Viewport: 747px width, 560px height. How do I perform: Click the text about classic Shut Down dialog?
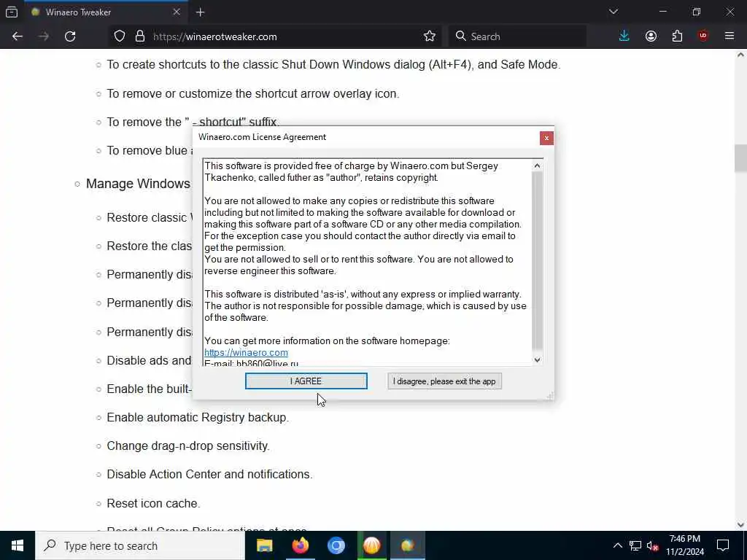tap(333, 64)
